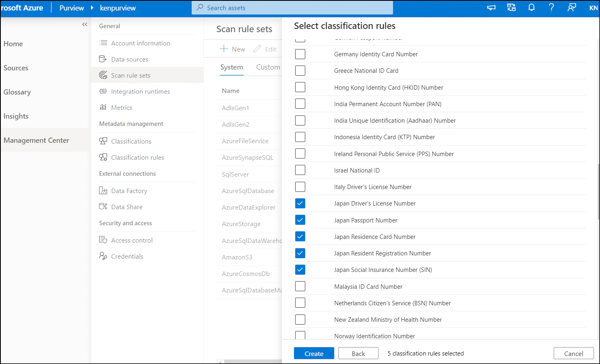Viewport: 600px width, 364px height.
Task: Click the Data sources icon
Action: [x=103, y=59]
